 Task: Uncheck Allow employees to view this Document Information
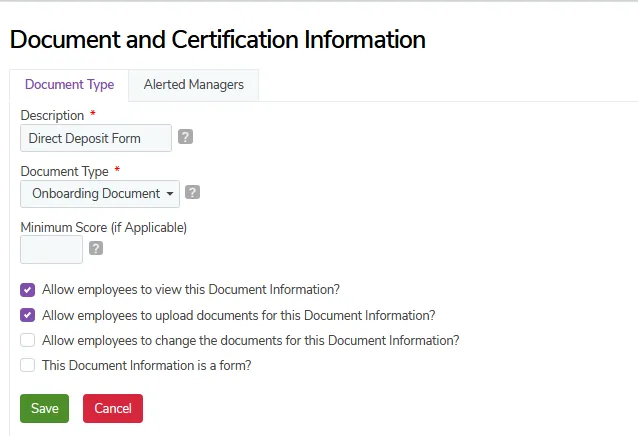click(x=28, y=290)
